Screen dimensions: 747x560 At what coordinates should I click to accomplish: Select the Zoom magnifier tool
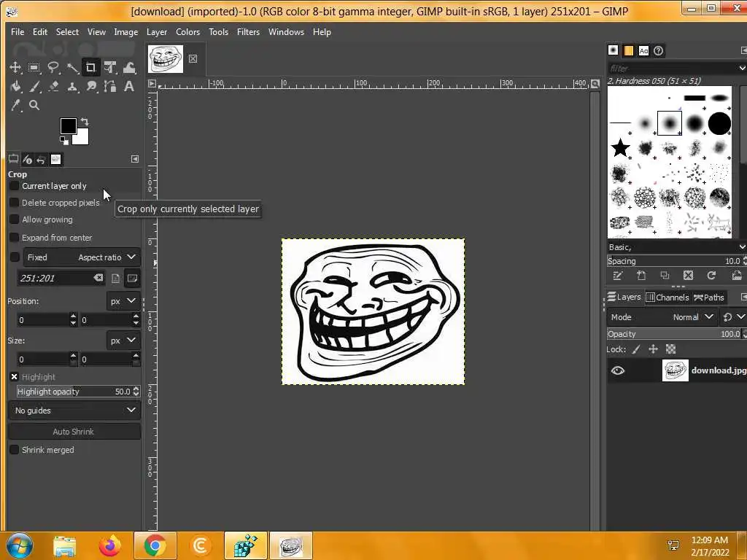coord(34,105)
